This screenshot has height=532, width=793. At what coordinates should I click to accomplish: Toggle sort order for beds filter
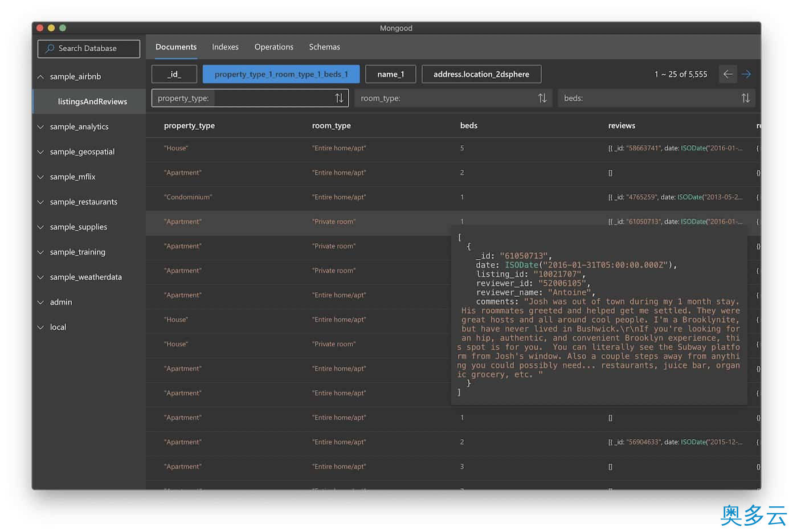745,98
